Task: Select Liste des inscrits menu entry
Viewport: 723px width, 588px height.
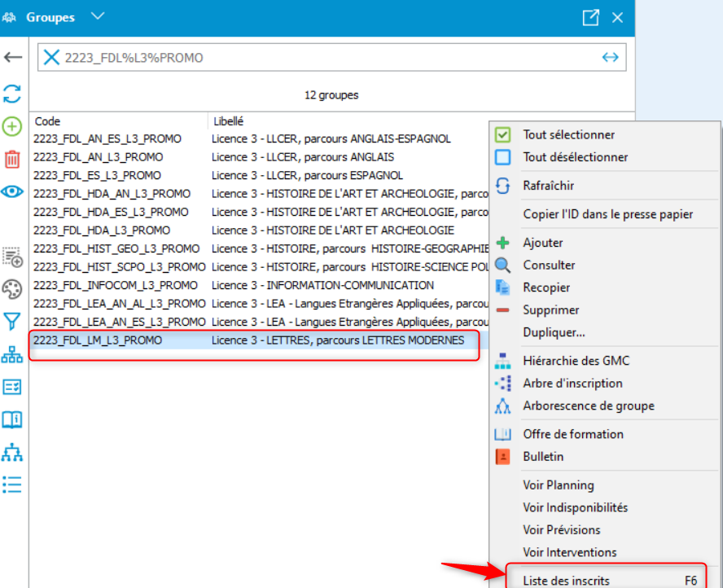Action: pyautogui.click(x=566, y=581)
